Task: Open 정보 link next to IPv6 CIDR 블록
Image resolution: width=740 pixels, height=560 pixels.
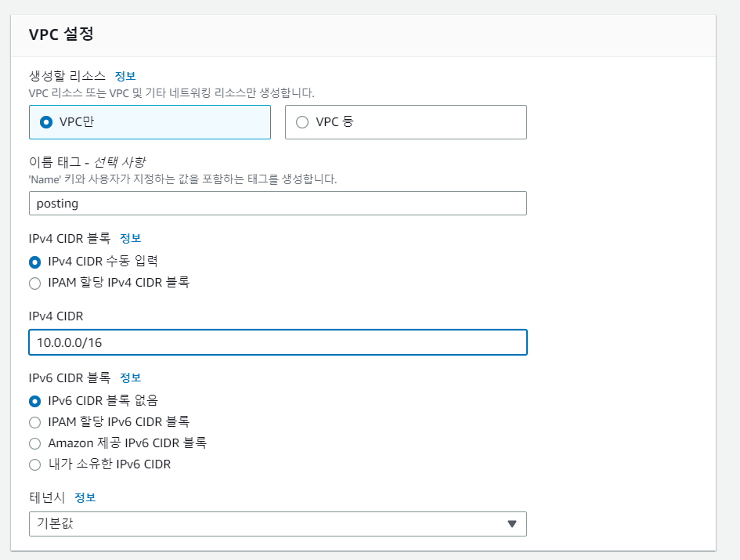Action: pyautogui.click(x=130, y=378)
